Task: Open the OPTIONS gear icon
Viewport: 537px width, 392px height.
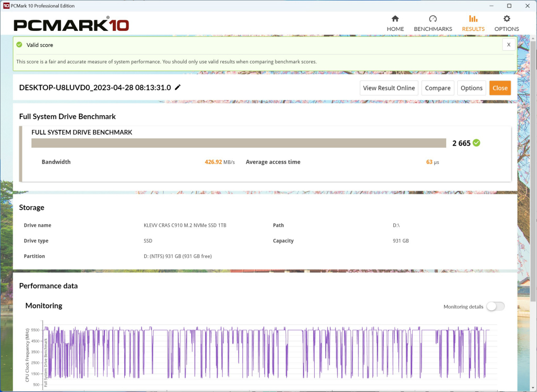Action: (507, 18)
